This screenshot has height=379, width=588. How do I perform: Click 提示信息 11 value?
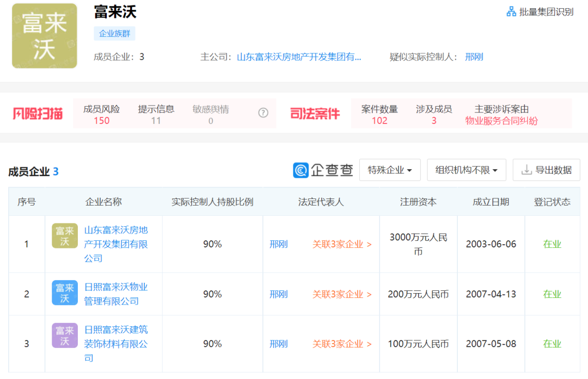[156, 121]
